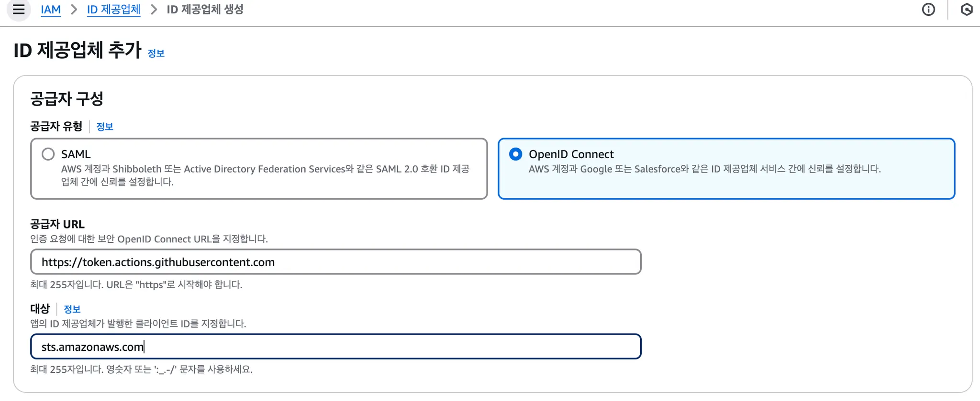This screenshot has height=401, width=980.
Task: Click the circled info icon at top right
Action: click(928, 10)
